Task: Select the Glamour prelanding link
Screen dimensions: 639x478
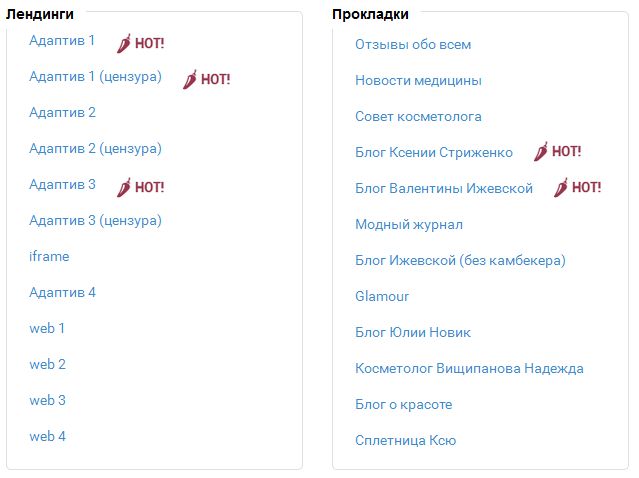Action: [382, 296]
